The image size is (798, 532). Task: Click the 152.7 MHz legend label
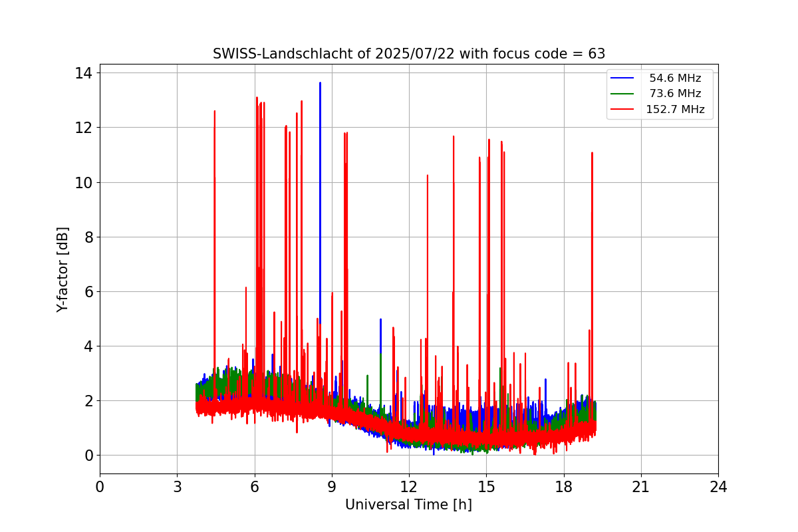click(675, 110)
